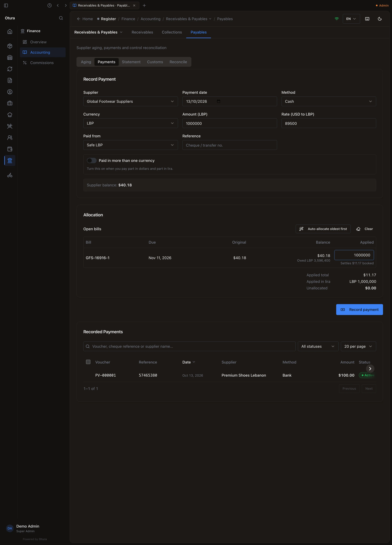Open the sidebar search magnifier icon

[61, 18]
